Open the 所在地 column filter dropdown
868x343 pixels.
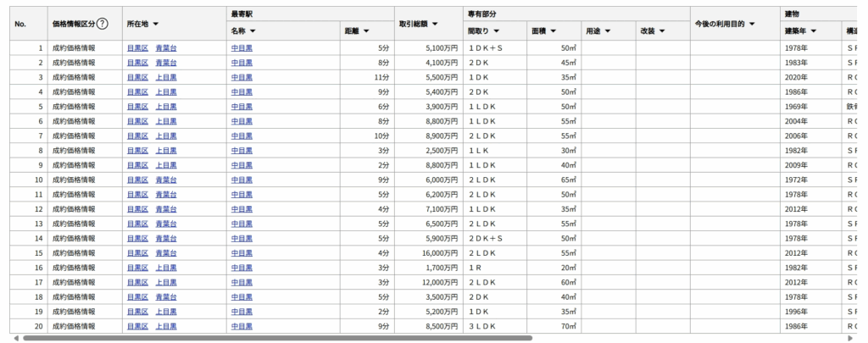(x=156, y=25)
